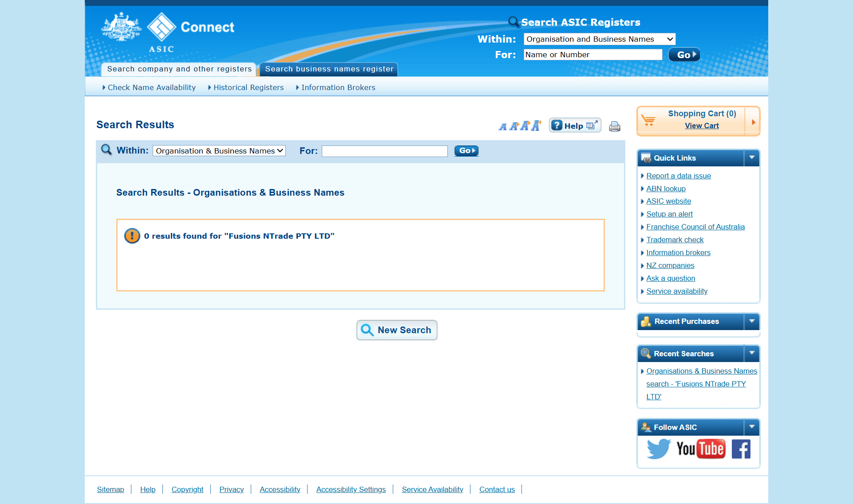Click the 0 results found message text
This screenshot has width=853, height=504.
point(239,236)
